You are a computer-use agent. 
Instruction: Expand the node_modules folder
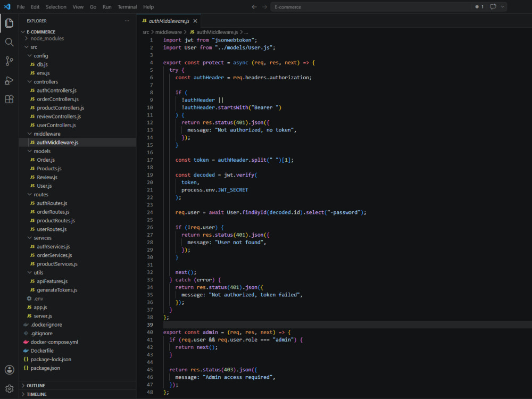[x=47, y=39]
